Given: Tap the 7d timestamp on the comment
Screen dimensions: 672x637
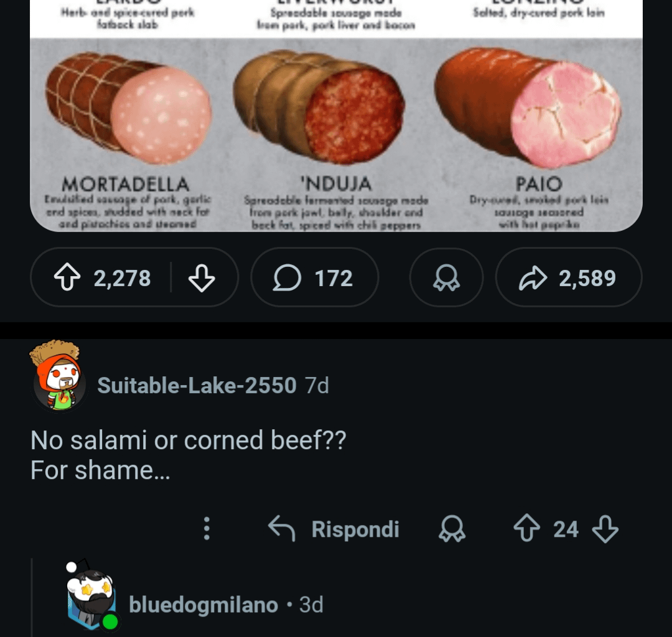Looking at the screenshot, I should click(317, 386).
